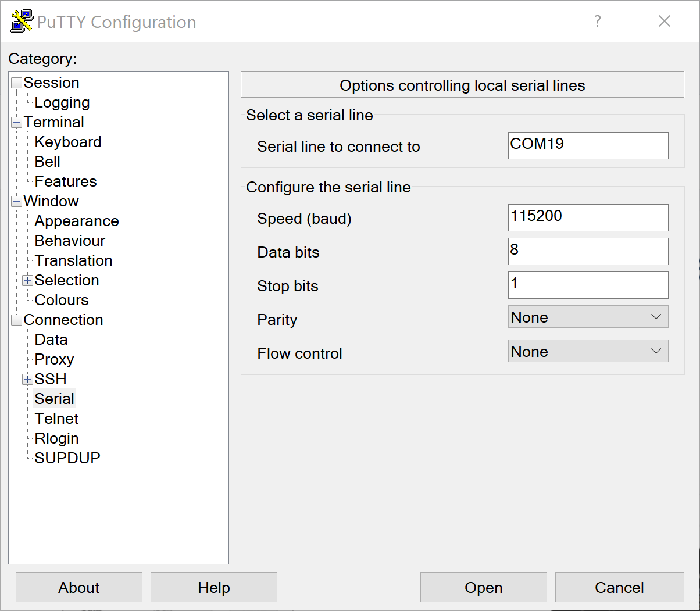Image resolution: width=700 pixels, height=611 pixels.
Task: Select Serial category in tree
Action: click(55, 399)
